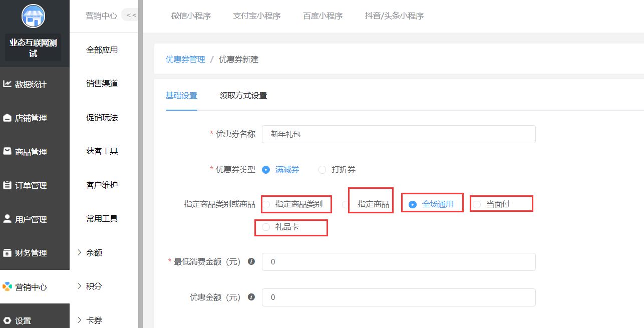Image resolution: width=644 pixels, height=328 pixels.
Task: Click the 店铺管理 shop icon
Action: point(7,118)
